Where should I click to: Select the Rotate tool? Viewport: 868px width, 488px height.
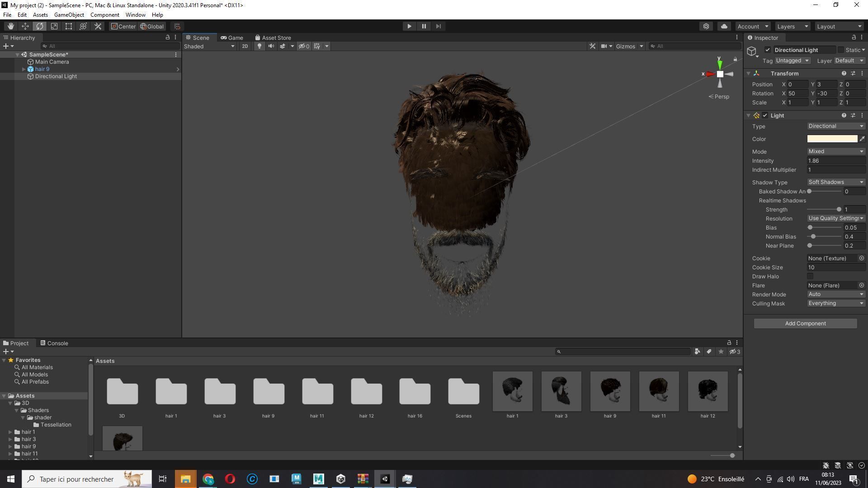39,26
